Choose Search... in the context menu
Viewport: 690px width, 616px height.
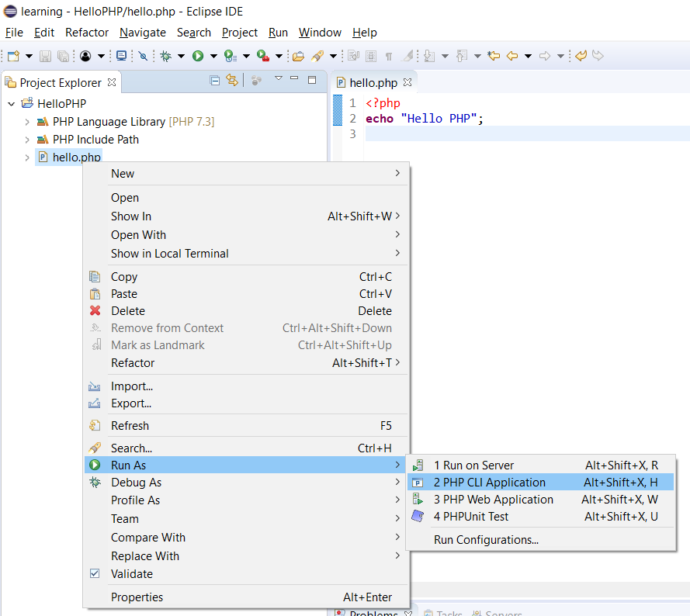tap(247, 448)
